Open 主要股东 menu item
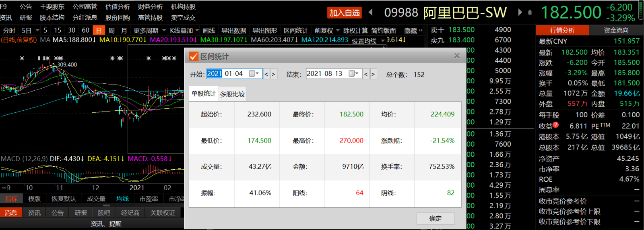The width and height of the screenshot is (644, 230). pos(52,7)
